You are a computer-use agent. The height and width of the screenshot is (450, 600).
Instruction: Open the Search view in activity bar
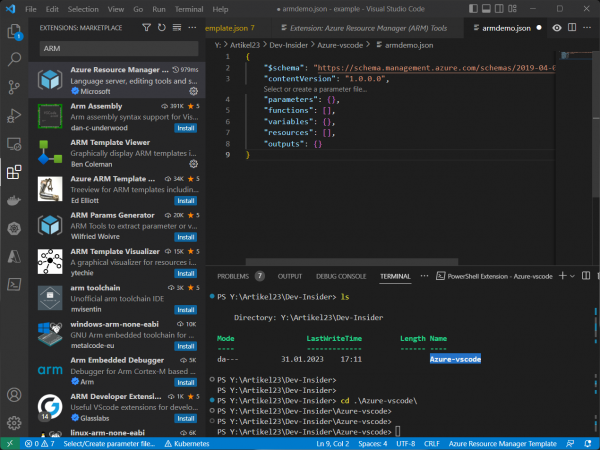coord(14,59)
